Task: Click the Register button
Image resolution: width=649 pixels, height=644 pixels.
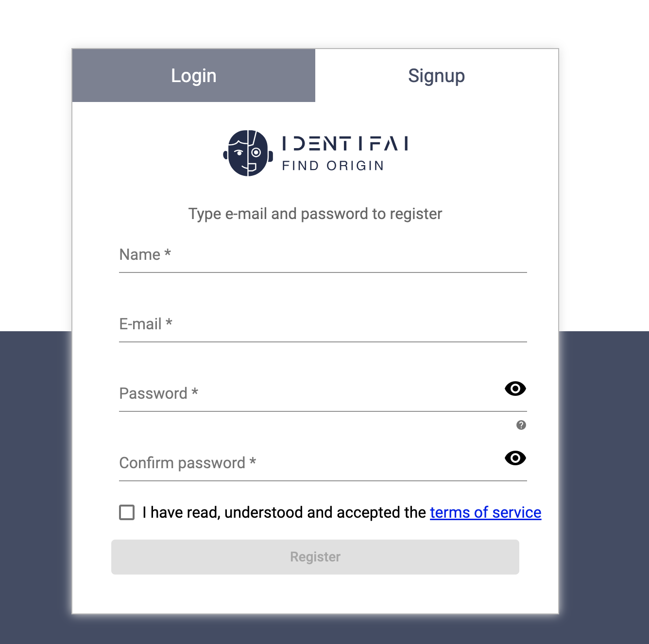Action: click(315, 557)
